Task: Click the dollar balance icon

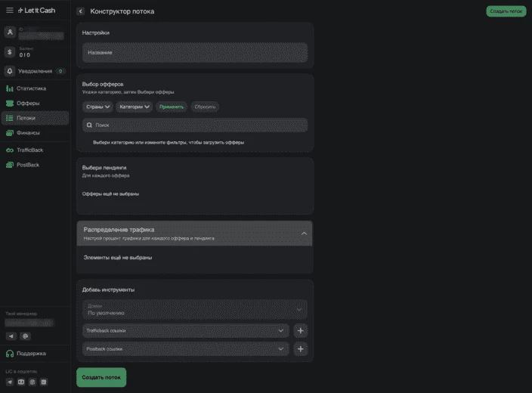Action: (x=10, y=52)
